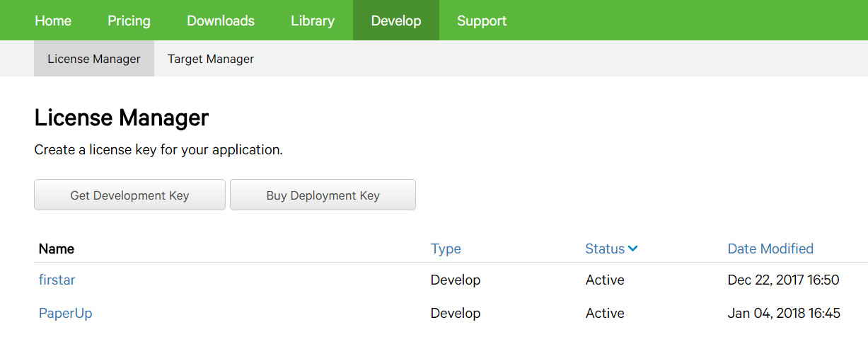Sort by the Date Modified column
This screenshot has width=868, height=337.
(x=770, y=249)
